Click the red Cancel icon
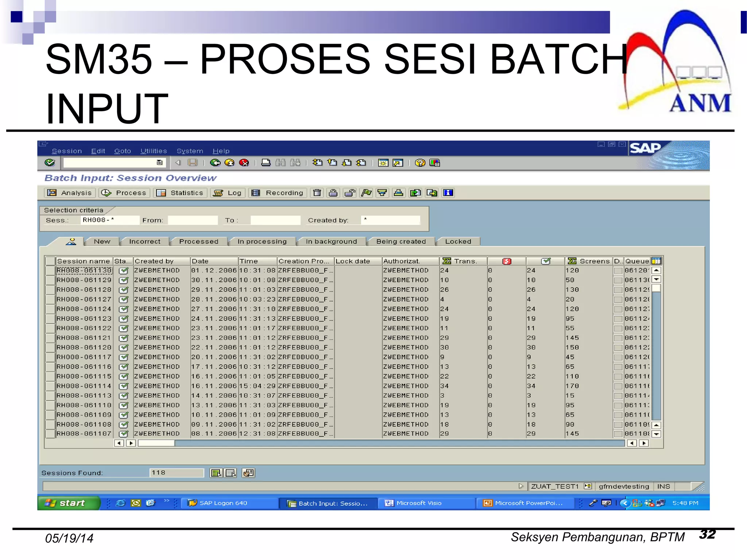The image size is (747, 560). tap(244, 163)
